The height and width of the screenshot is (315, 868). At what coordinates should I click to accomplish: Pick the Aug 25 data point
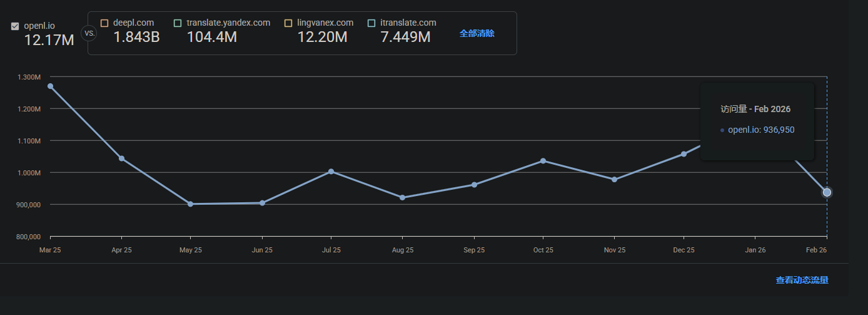pyautogui.click(x=402, y=198)
